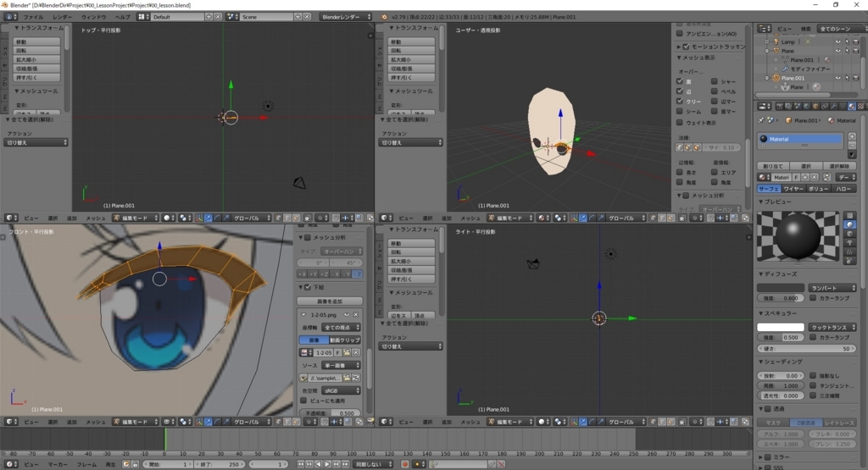Viewport: 868px width, 470px height.
Task: Open the Modifiers wrench tab in properties
Action: tap(834, 106)
